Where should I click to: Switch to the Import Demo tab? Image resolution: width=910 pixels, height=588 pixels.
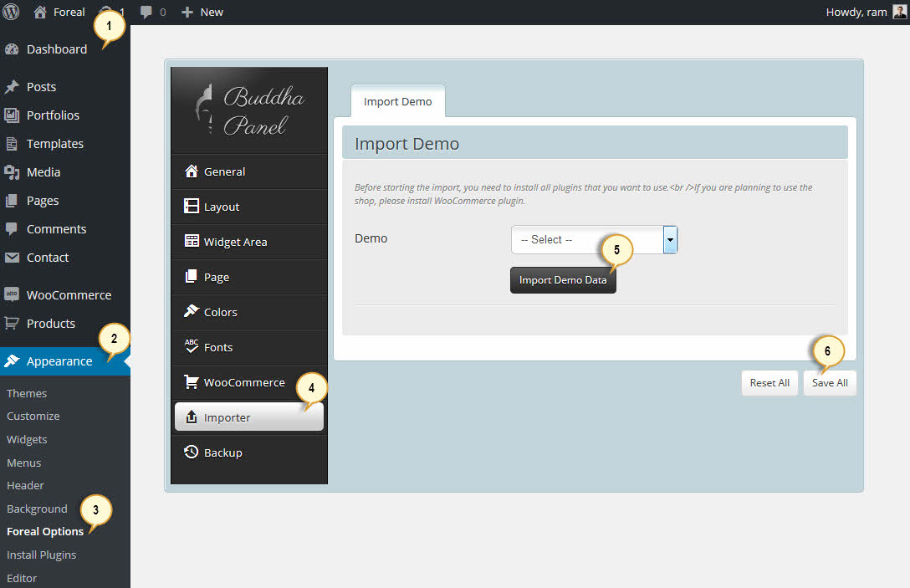pyautogui.click(x=397, y=101)
